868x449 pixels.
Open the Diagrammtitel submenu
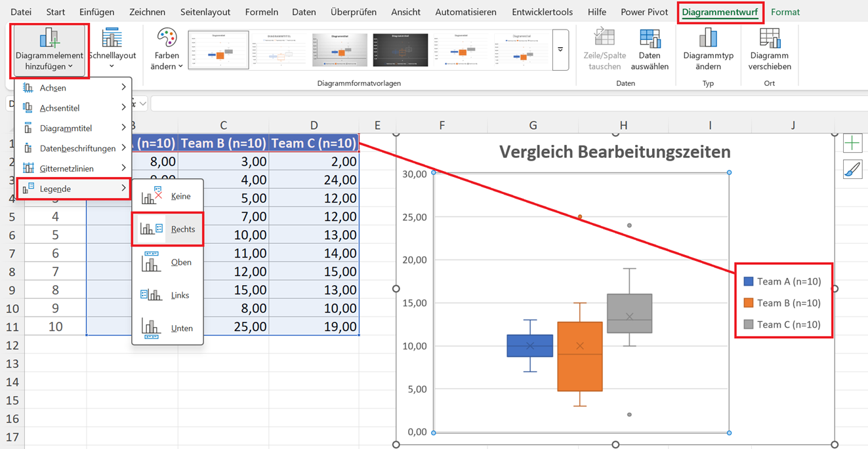pos(73,128)
